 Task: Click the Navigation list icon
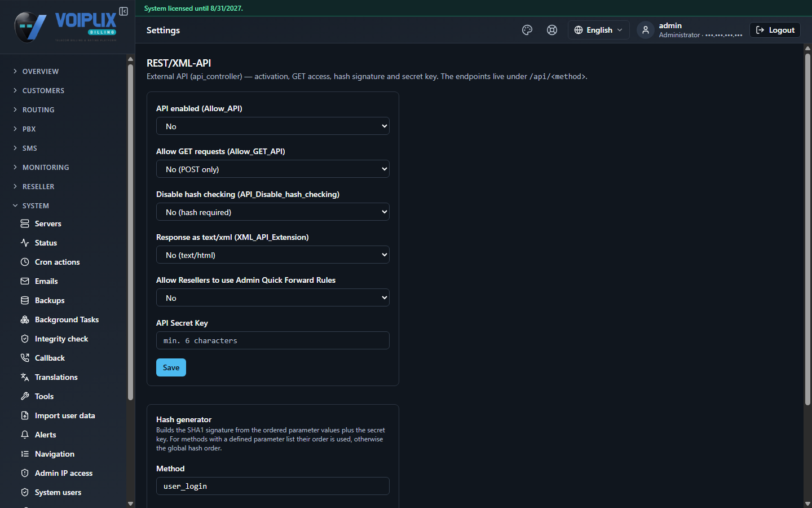point(25,454)
